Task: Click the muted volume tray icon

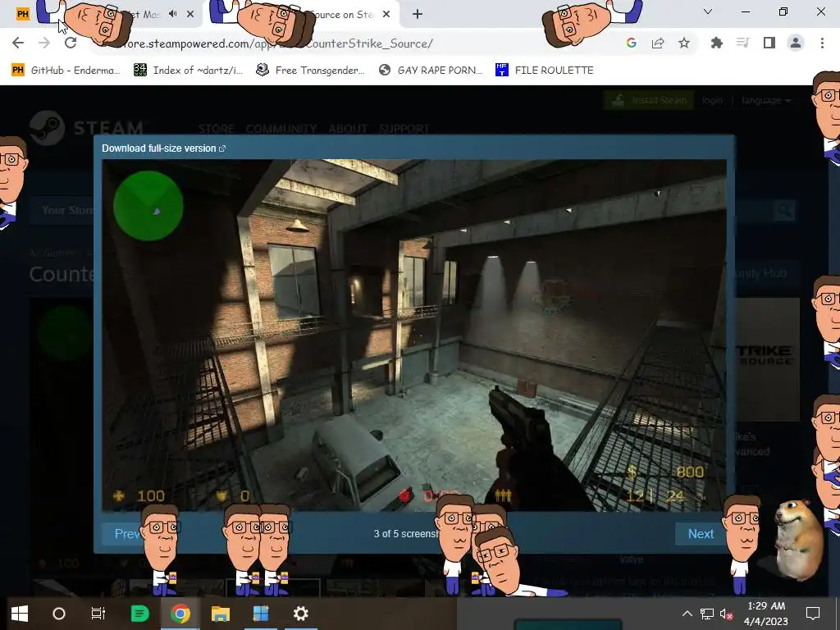Action: pyautogui.click(x=727, y=614)
